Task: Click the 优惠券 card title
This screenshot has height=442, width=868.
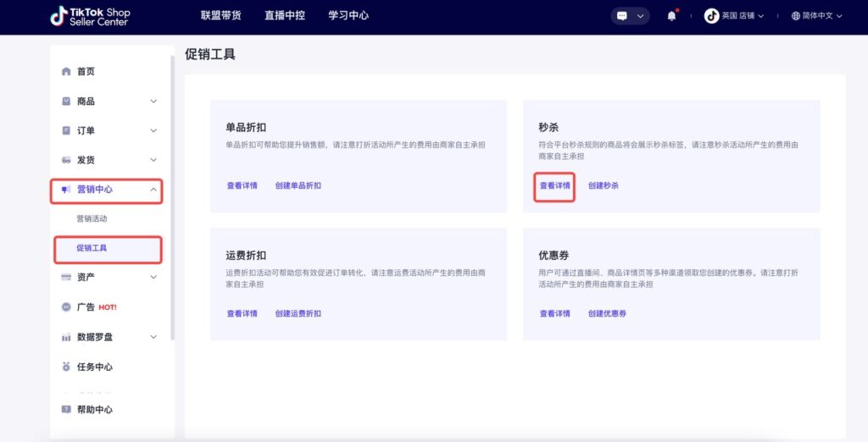Action: 554,256
